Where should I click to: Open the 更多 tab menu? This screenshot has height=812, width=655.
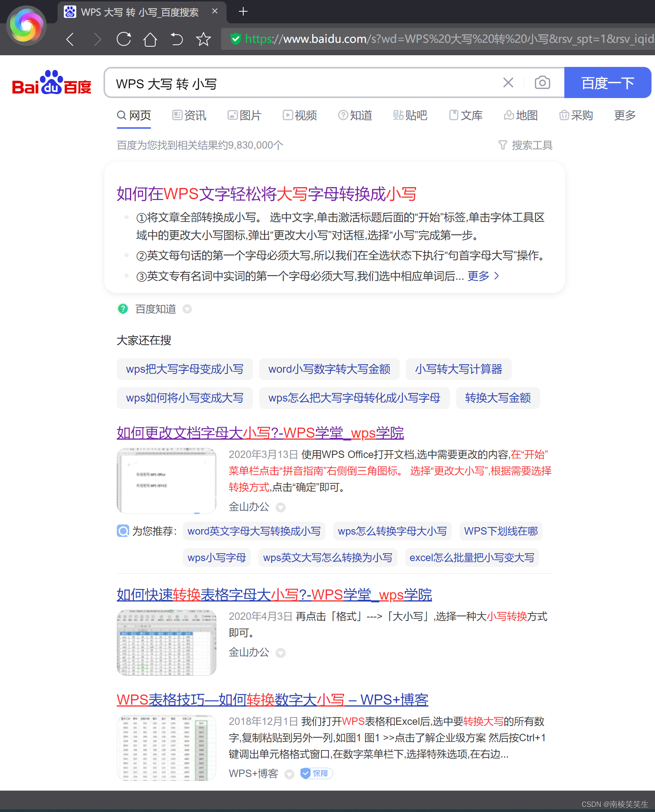pos(625,115)
